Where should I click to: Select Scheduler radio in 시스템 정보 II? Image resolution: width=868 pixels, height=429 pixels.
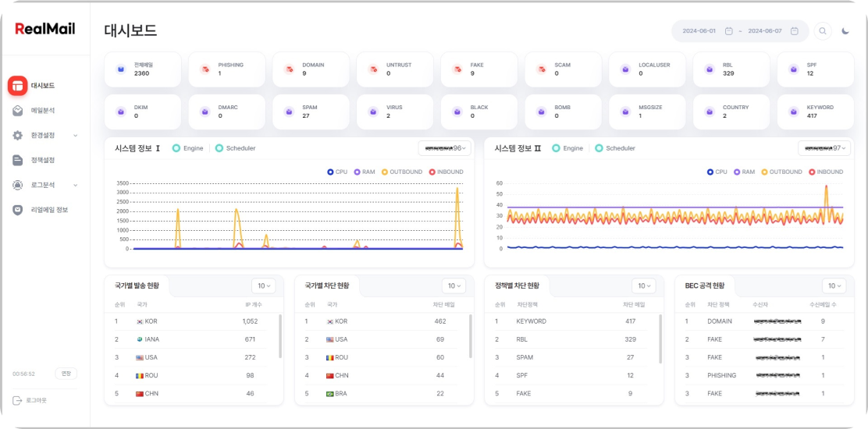(599, 148)
